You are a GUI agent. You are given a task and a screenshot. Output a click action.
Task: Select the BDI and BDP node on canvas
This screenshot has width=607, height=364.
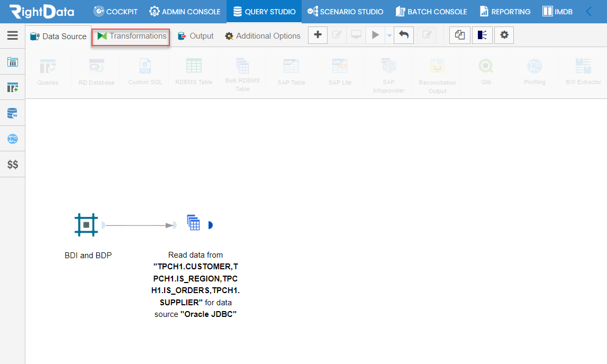(86, 225)
